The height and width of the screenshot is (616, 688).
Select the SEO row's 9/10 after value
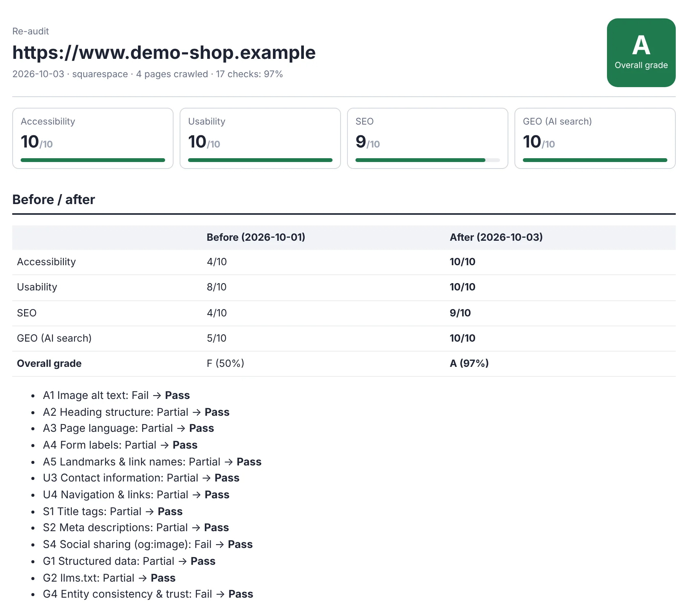point(460,313)
